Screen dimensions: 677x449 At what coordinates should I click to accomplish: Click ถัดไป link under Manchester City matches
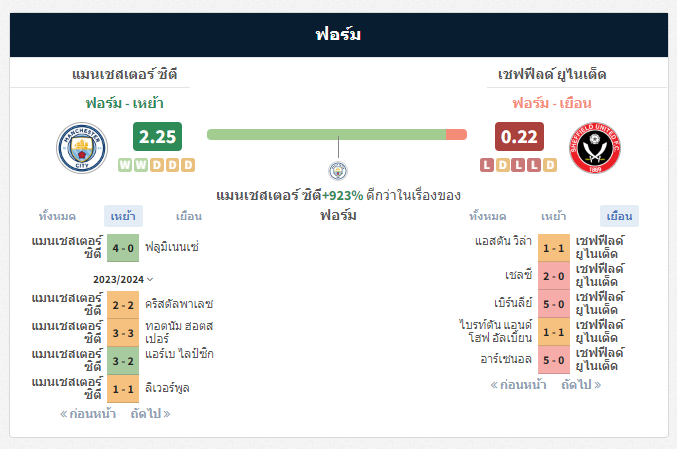click(150, 414)
